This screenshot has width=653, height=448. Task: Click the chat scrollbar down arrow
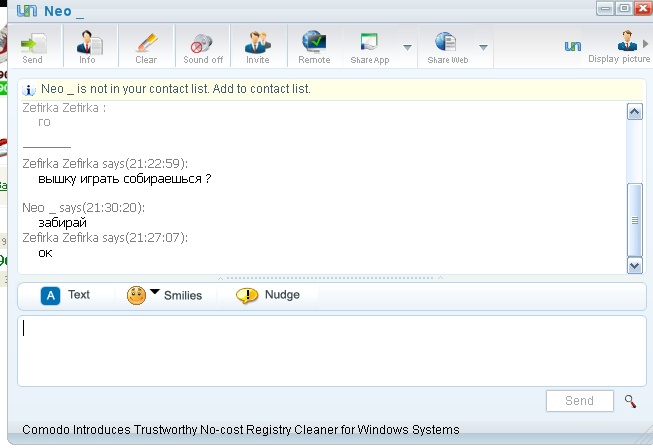pyautogui.click(x=635, y=265)
